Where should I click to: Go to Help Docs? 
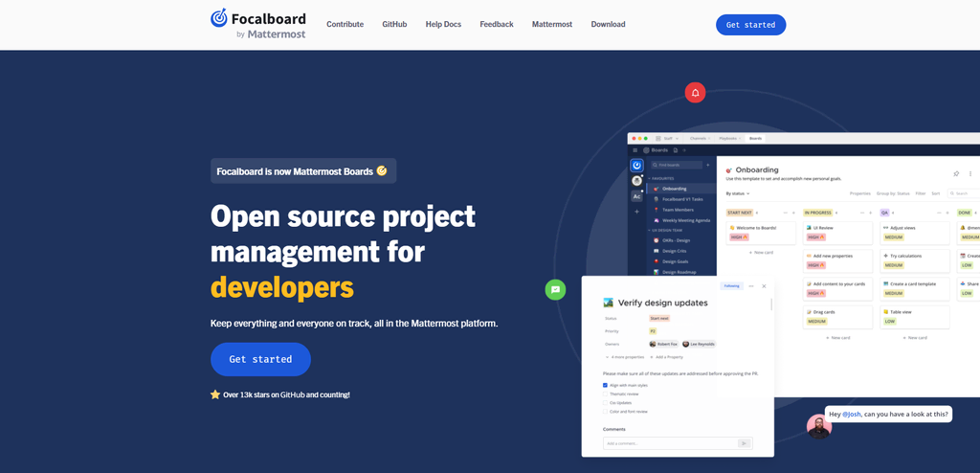(443, 24)
